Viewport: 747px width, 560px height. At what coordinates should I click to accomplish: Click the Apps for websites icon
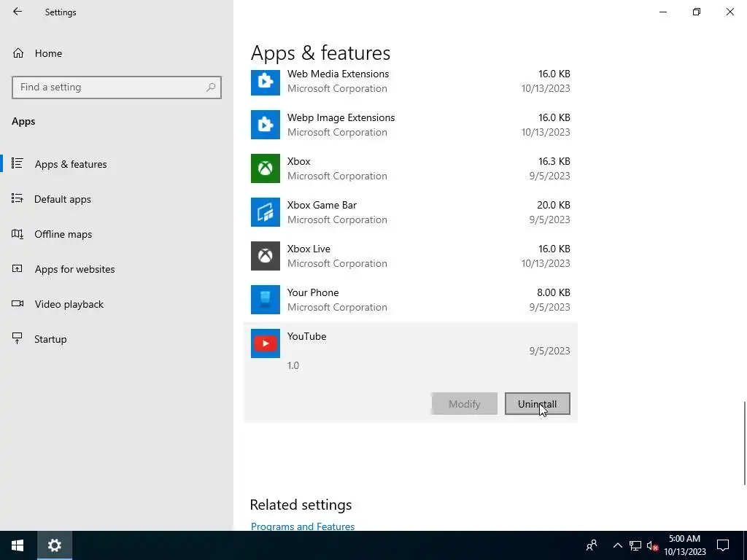point(18,268)
